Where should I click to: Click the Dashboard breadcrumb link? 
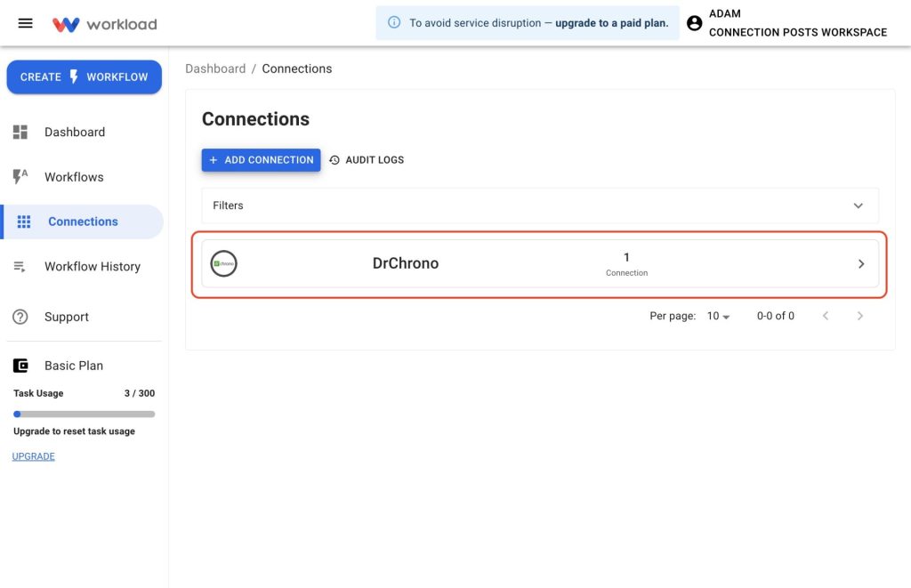pyautogui.click(x=215, y=68)
